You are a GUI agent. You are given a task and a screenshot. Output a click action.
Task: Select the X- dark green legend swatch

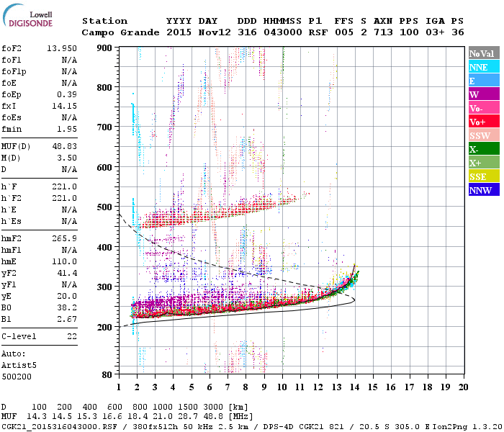pyautogui.click(x=484, y=149)
